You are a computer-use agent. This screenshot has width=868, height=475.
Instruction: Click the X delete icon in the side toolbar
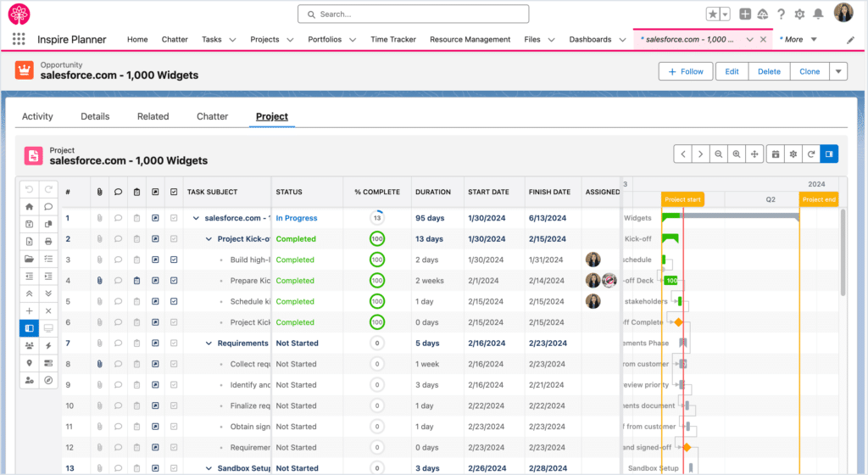tap(48, 310)
